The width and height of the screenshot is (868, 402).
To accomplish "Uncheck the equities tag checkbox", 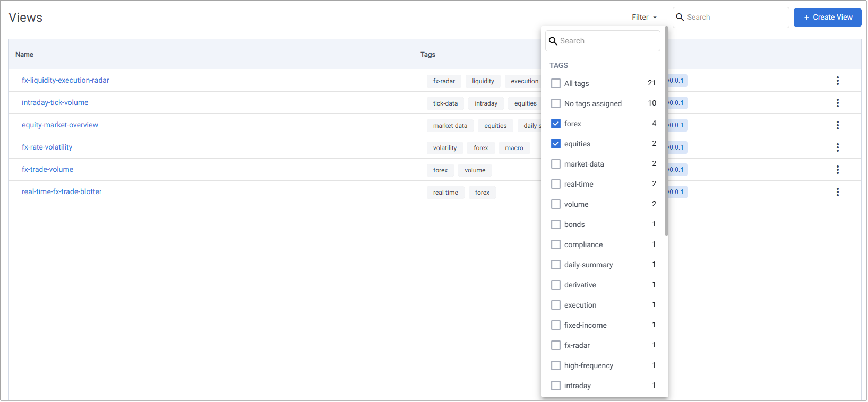I will coord(556,144).
